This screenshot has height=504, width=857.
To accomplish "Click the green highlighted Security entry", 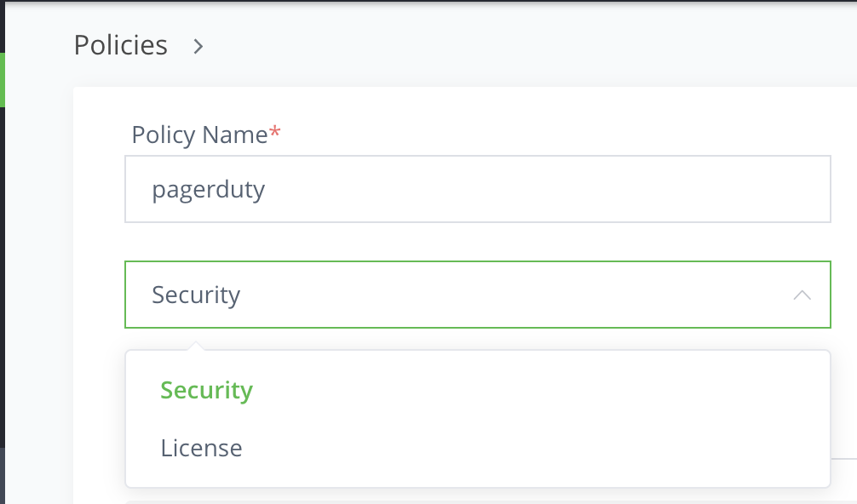I will (207, 390).
